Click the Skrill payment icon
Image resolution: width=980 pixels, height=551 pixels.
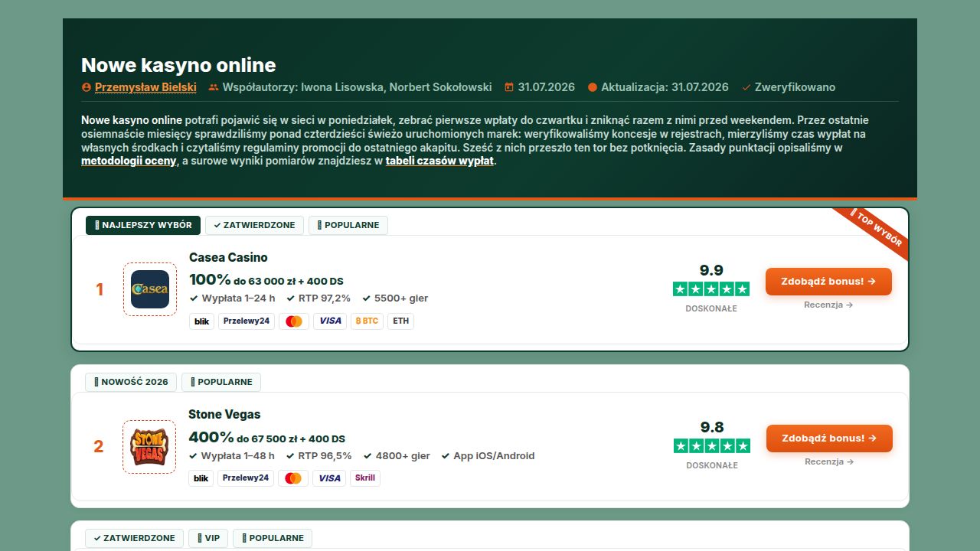[x=365, y=478]
